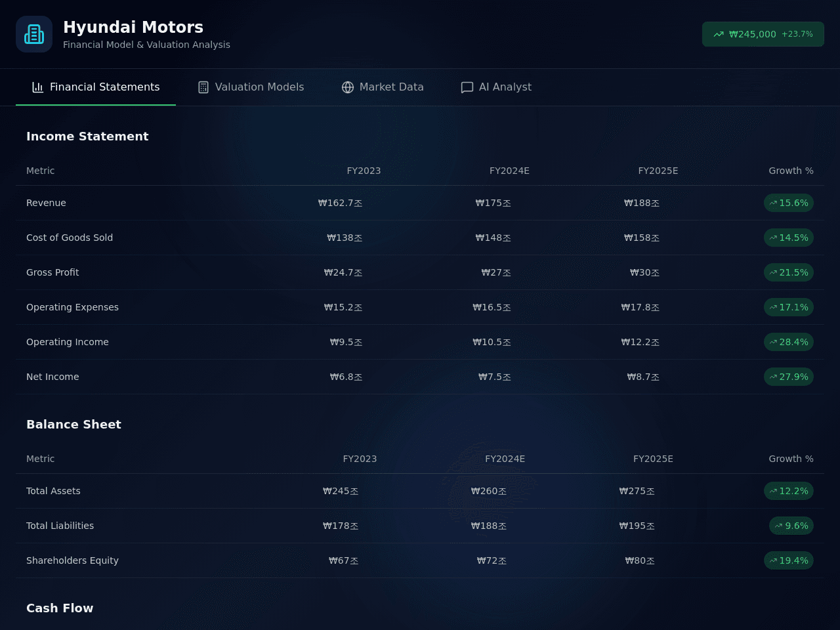840x630 pixels.
Task: Select the Total Assets 12.2% growth badge
Action: [789, 491]
